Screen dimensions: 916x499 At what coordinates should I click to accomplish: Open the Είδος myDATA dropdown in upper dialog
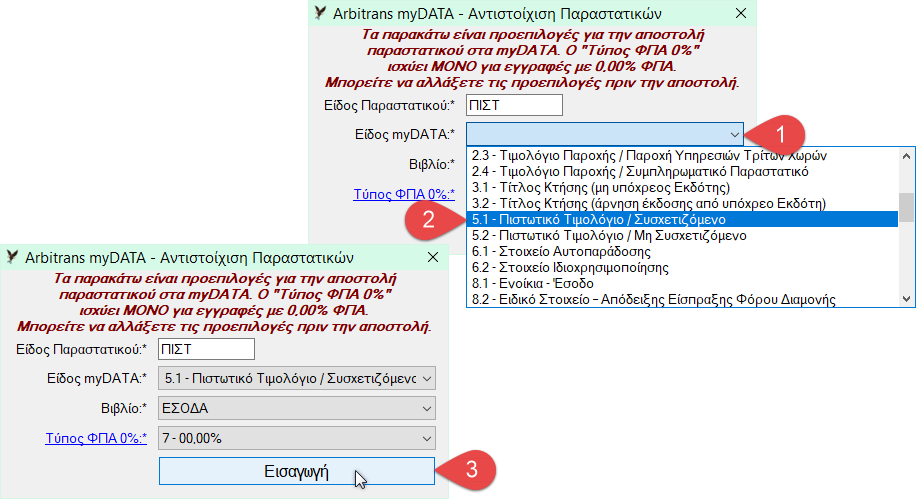pyautogui.click(x=605, y=134)
